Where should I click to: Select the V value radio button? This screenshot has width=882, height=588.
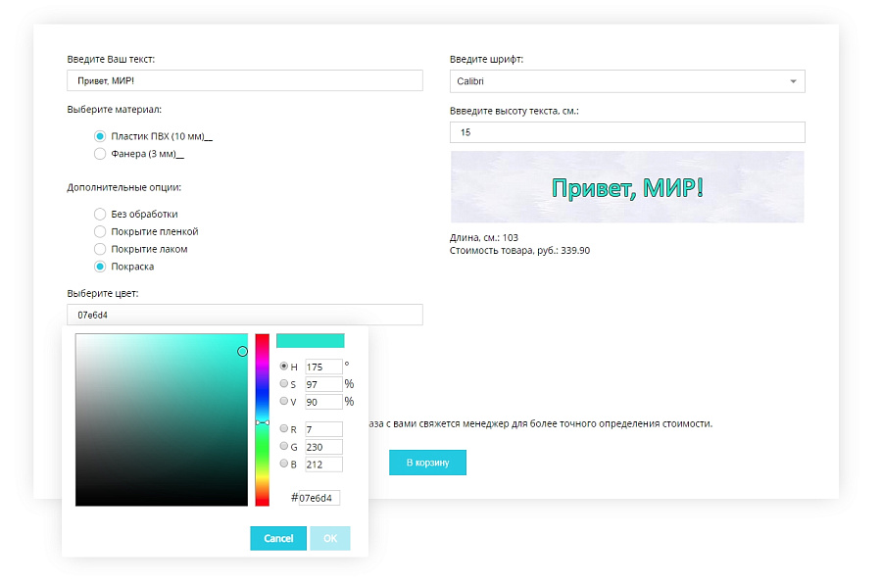284,402
